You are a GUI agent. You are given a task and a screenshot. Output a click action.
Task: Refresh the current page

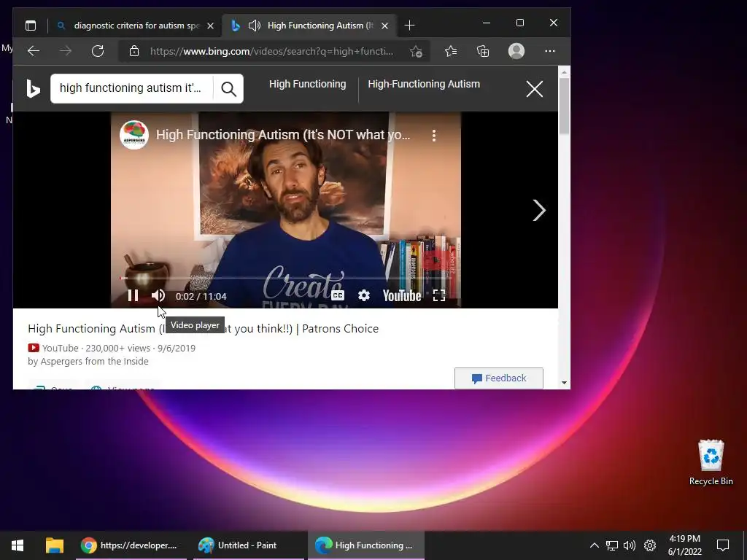[x=98, y=51]
